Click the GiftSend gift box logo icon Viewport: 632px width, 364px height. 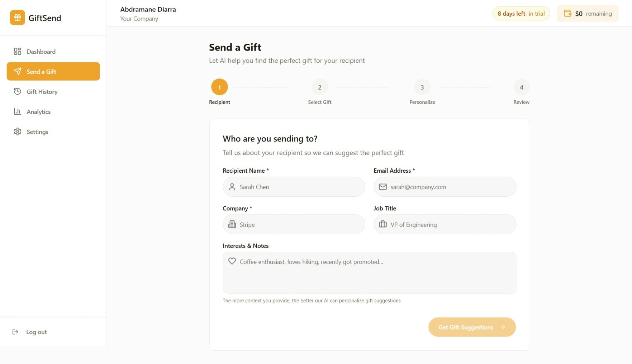pyautogui.click(x=17, y=18)
